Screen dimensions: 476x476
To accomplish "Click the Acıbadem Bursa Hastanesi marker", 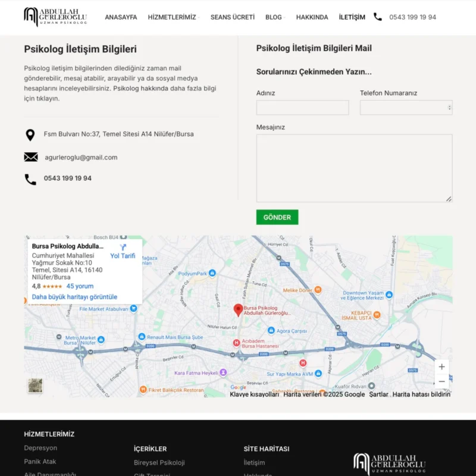I will pos(236,343).
